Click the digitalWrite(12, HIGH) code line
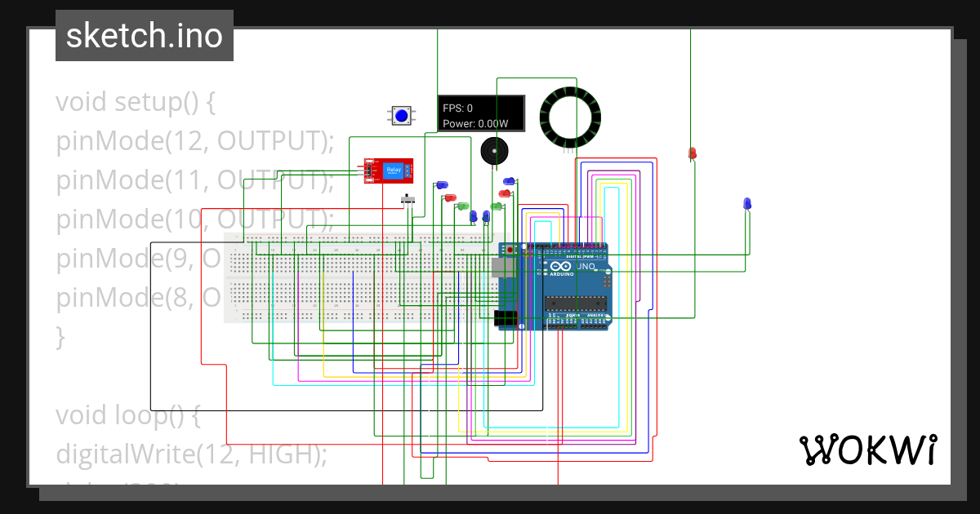 (x=191, y=453)
